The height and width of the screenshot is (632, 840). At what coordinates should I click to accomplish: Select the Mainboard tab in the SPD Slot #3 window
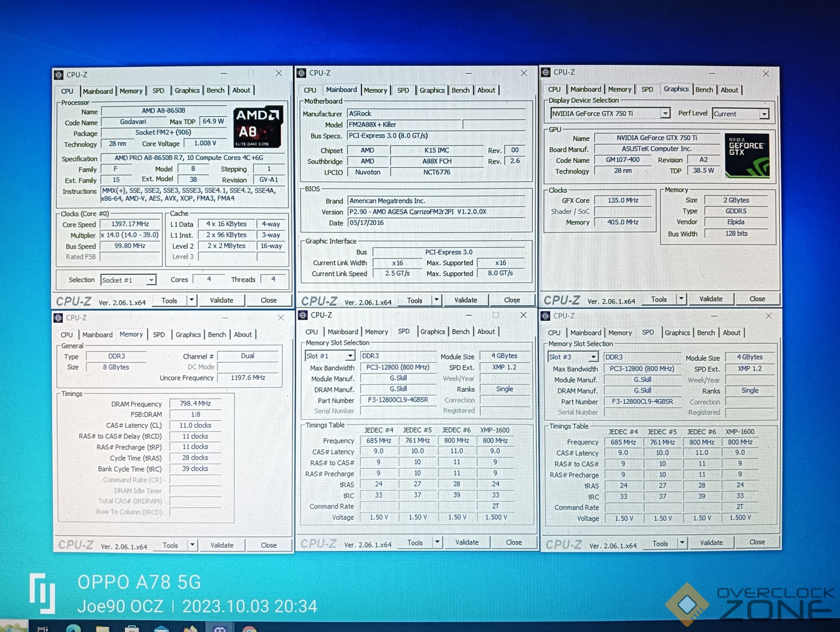point(585,333)
